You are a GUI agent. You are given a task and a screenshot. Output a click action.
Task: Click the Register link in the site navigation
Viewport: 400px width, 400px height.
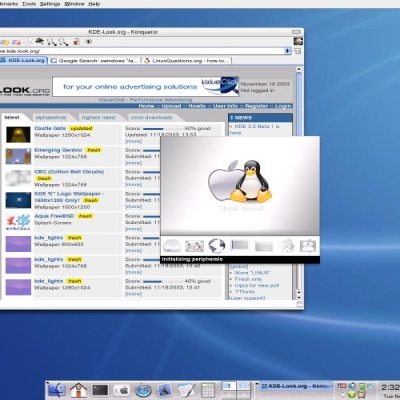coord(257,106)
